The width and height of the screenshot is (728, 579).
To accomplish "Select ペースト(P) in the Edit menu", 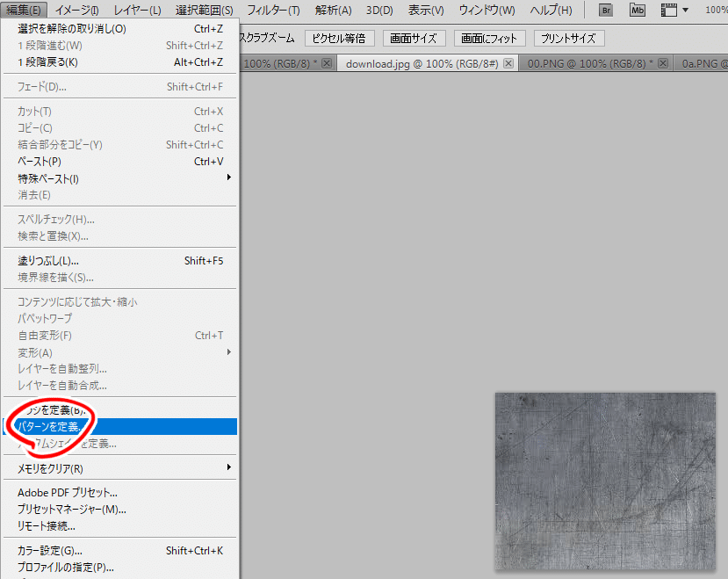I will (119, 162).
